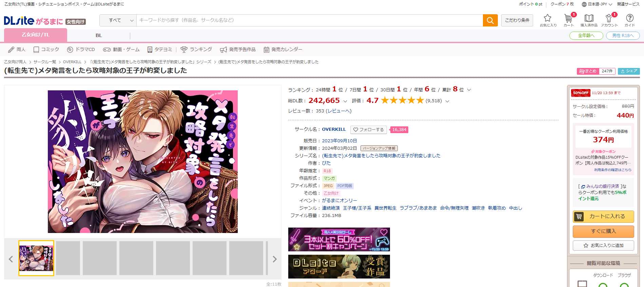Image resolution: width=644 pixels, height=287 pixels.
Task: Click the サークル一覧 breadcrumb link
Action: (x=45, y=62)
